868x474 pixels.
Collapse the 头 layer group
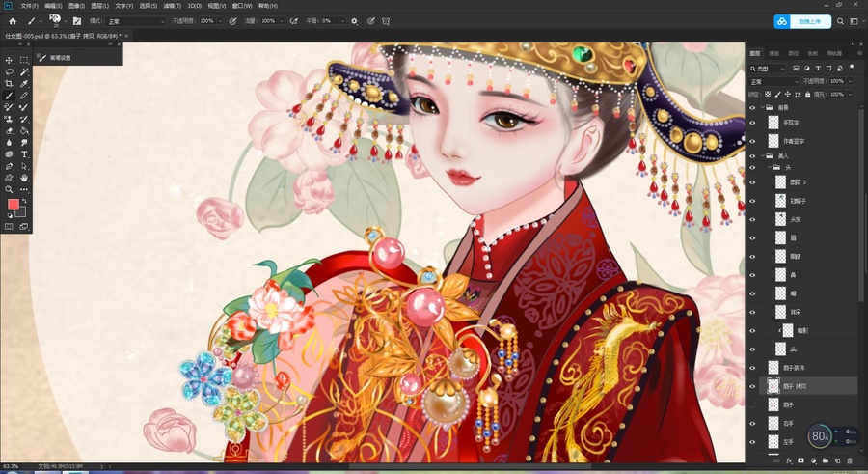coord(769,167)
